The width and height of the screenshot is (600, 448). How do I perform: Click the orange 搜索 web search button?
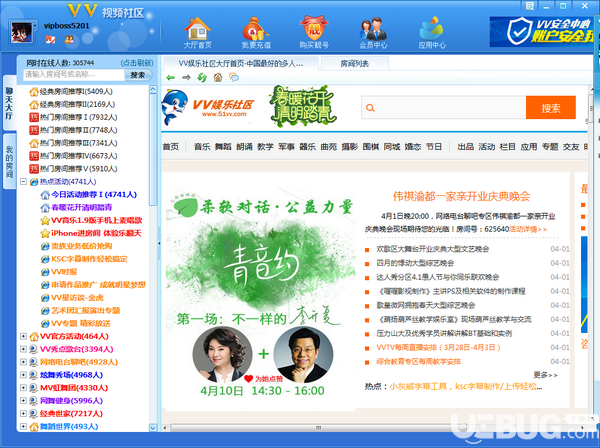[x=551, y=108]
